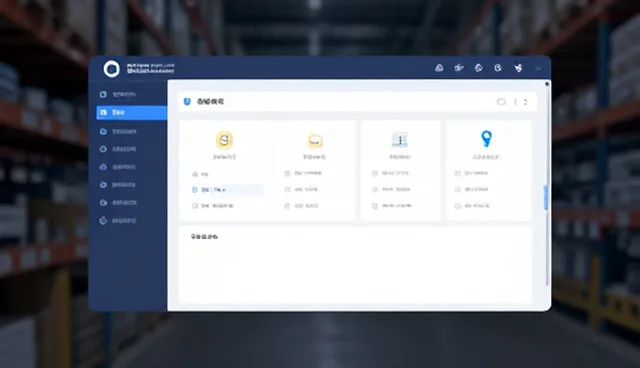
Task: Select the first row in the yellow-circle card
Action: [x=227, y=174]
